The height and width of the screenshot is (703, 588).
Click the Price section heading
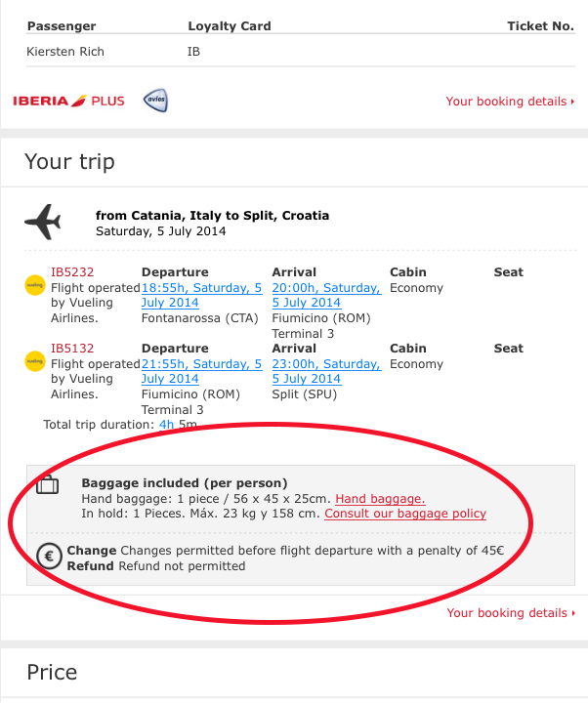pos(52,673)
